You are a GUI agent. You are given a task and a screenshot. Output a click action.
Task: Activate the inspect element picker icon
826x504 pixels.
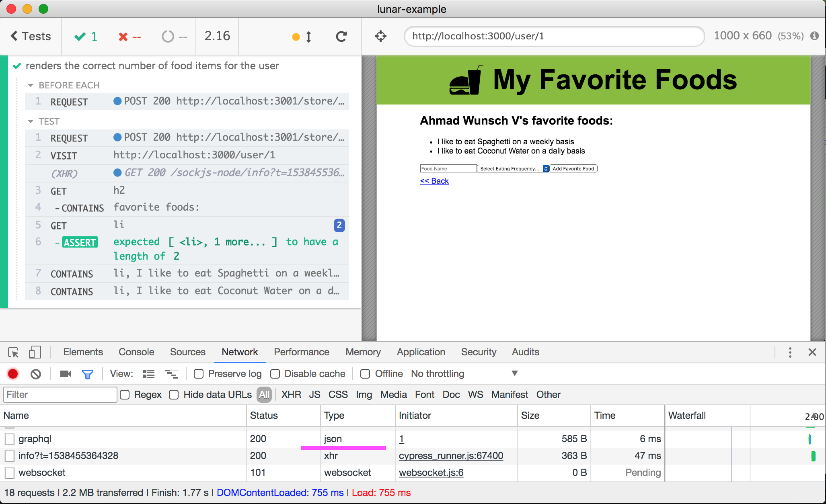point(13,352)
